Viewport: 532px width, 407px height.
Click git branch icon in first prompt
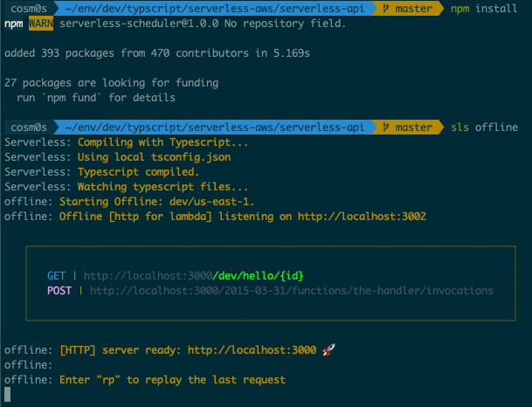[x=385, y=8]
